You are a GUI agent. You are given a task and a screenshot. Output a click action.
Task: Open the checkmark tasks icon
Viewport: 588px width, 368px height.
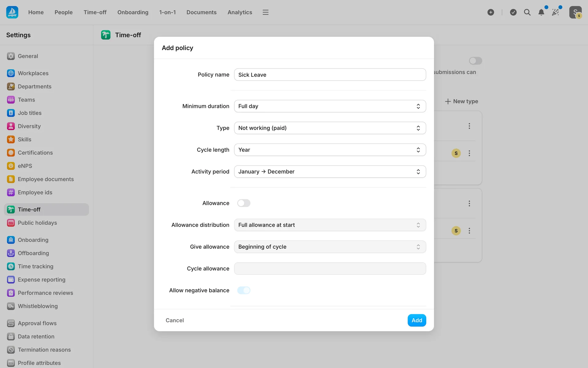pyautogui.click(x=513, y=12)
